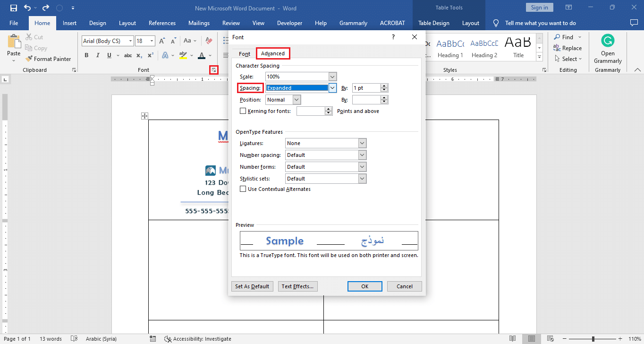644x344 pixels.
Task: Enable Kerning for fonts checkbox
Action: (x=243, y=111)
